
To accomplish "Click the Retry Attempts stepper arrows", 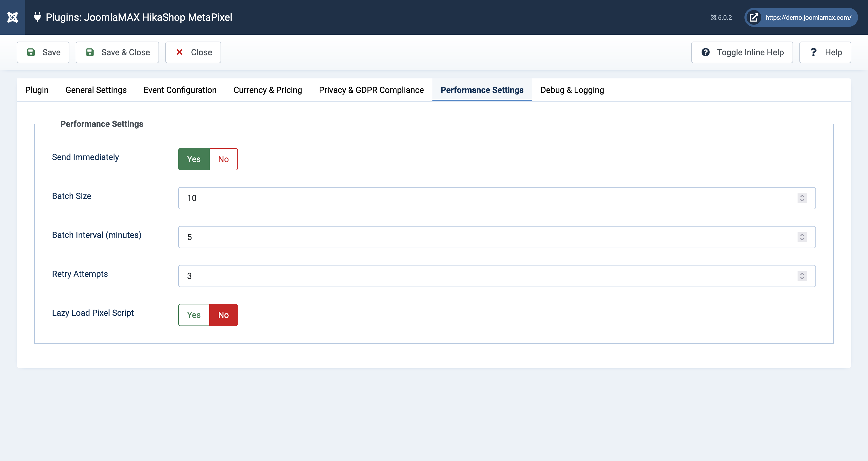I will click(802, 276).
